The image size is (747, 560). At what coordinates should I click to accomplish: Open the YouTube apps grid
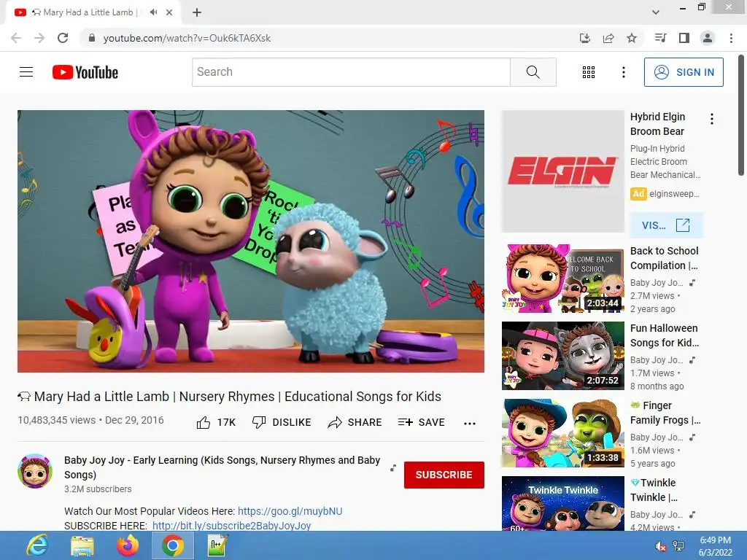589,72
